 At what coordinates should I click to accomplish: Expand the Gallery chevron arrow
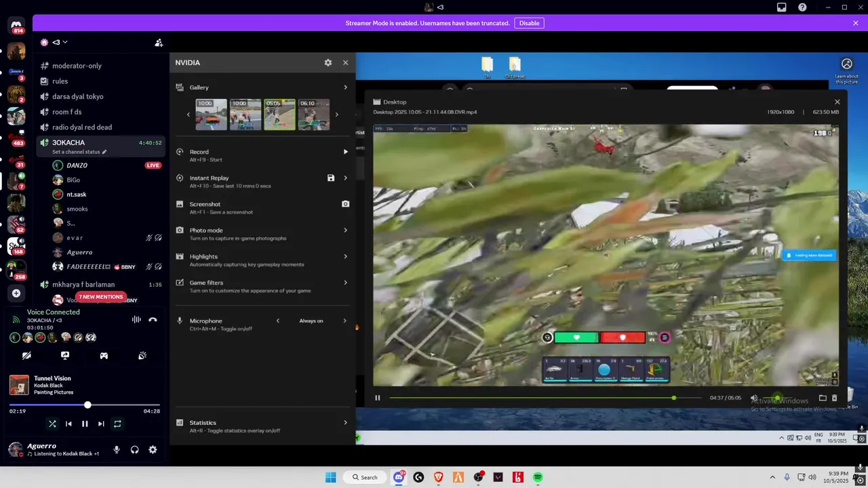point(345,87)
